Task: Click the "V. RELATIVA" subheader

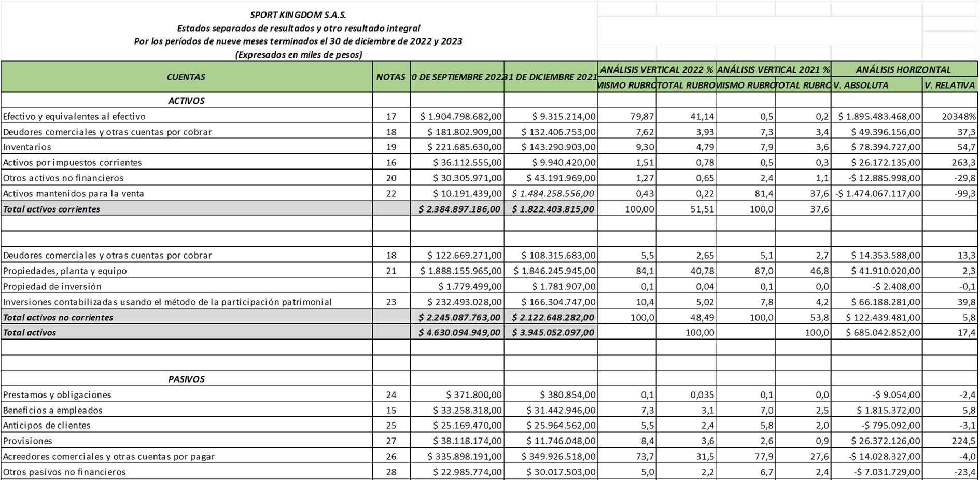Action: pyautogui.click(x=950, y=85)
